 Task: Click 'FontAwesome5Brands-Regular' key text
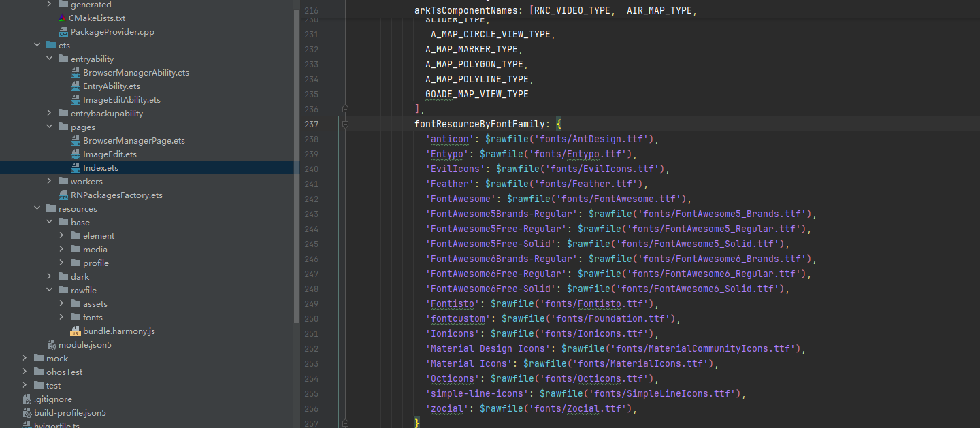point(502,214)
